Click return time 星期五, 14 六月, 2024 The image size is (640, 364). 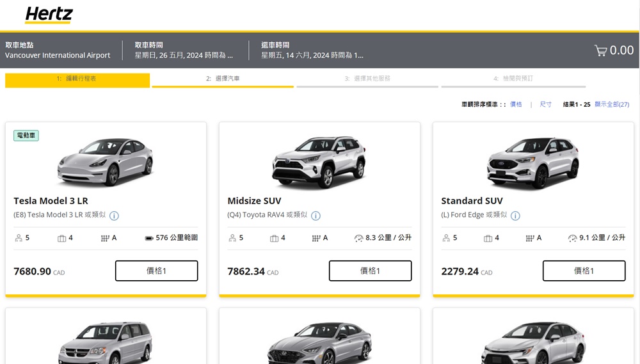(312, 55)
